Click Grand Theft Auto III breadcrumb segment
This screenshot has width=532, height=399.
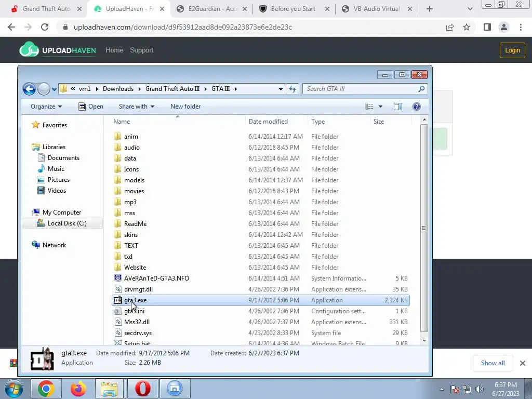pyautogui.click(x=172, y=89)
